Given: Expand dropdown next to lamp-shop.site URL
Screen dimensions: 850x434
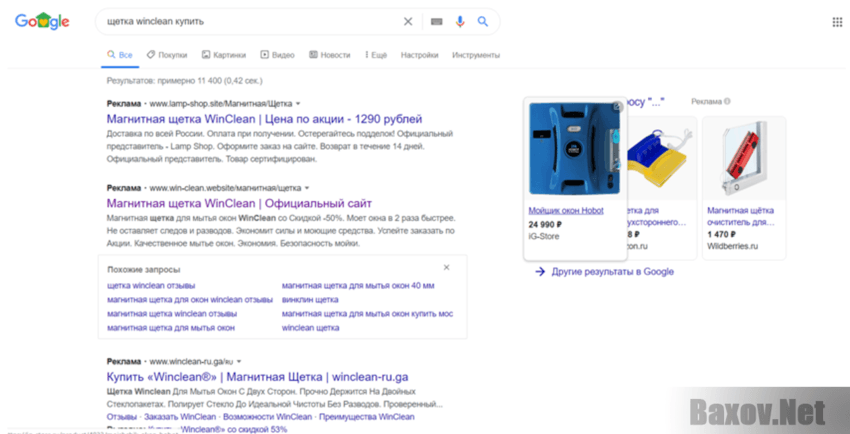Looking at the screenshot, I should [298, 103].
